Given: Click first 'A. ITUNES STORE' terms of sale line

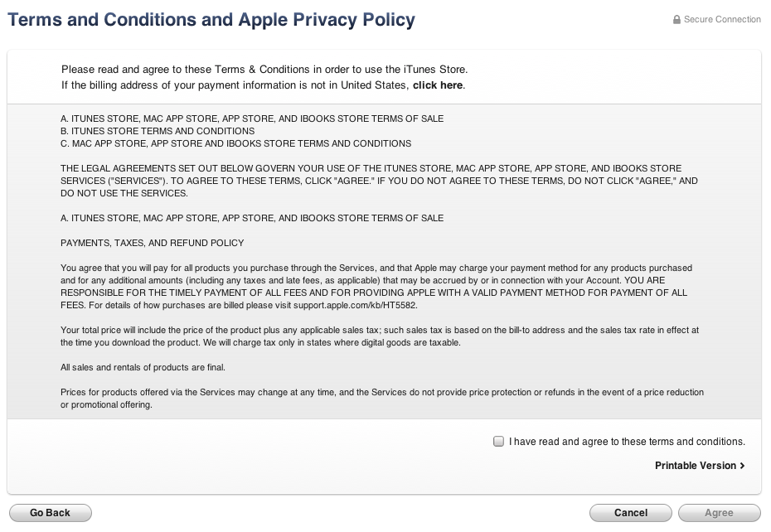Looking at the screenshot, I should pos(252,118).
